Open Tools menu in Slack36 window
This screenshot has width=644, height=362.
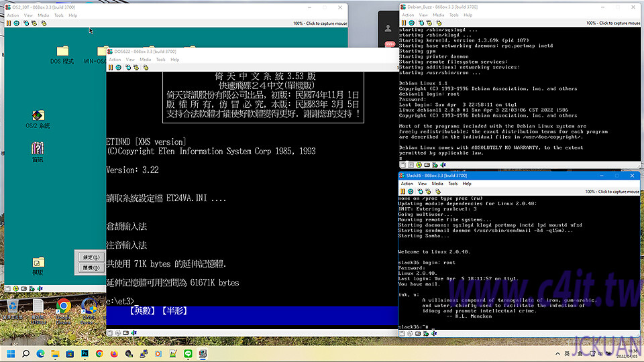coord(453,184)
